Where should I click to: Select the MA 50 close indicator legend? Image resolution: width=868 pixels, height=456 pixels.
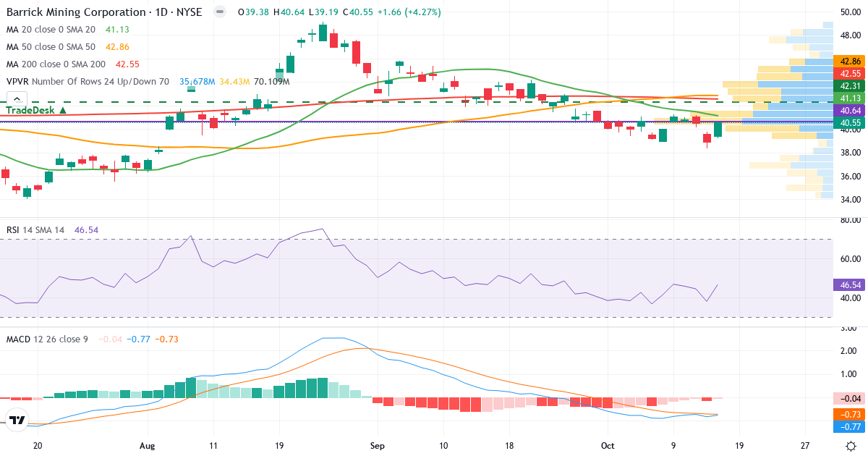(x=51, y=47)
